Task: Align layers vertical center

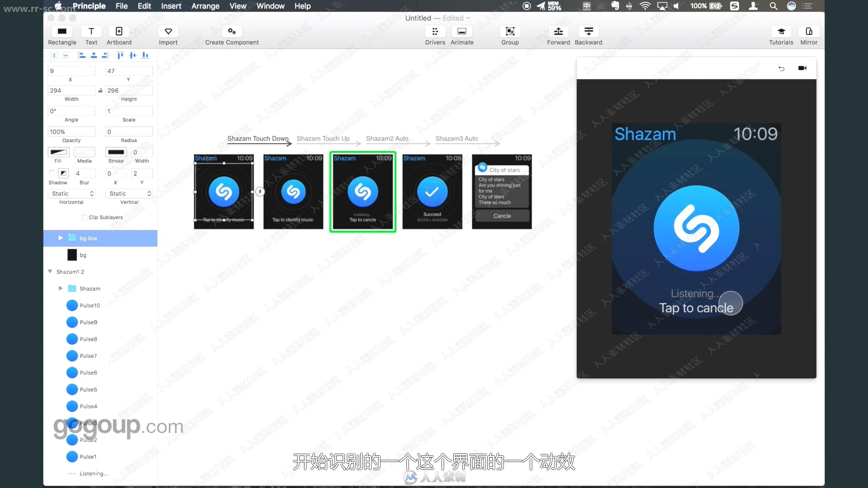Action: 133,55
